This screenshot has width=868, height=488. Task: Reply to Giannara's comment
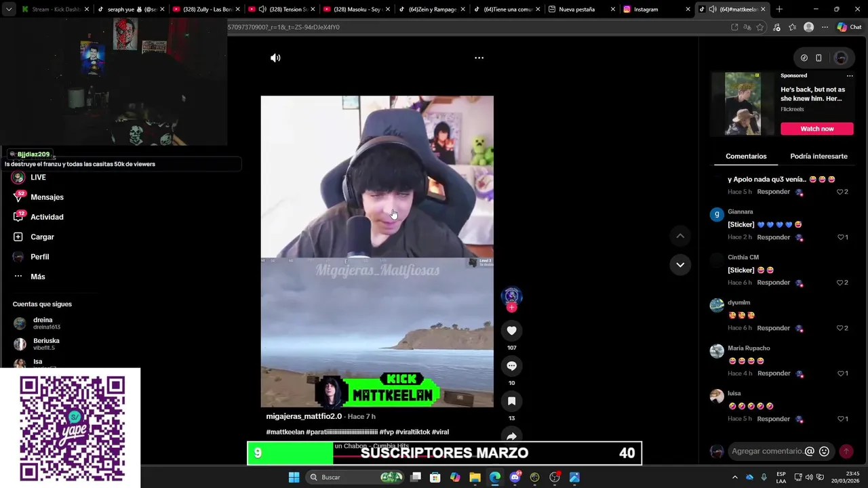point(774,237)
